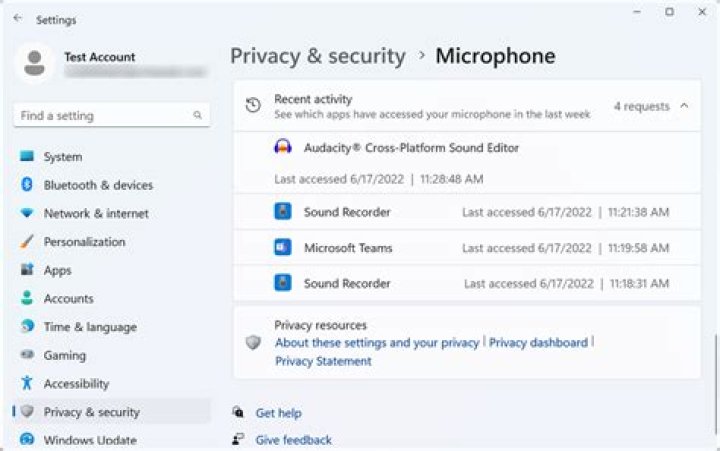Open the Privacy Statement link

323,361
